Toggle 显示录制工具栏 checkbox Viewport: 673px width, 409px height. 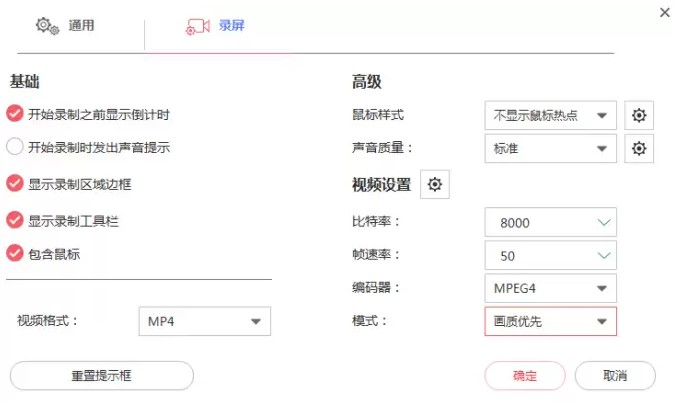pyautogui.click(x=15, y=220)
